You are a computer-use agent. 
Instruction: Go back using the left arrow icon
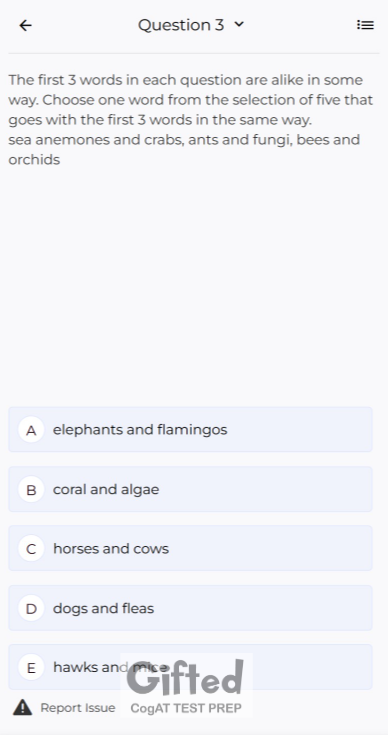click(25, 25)
